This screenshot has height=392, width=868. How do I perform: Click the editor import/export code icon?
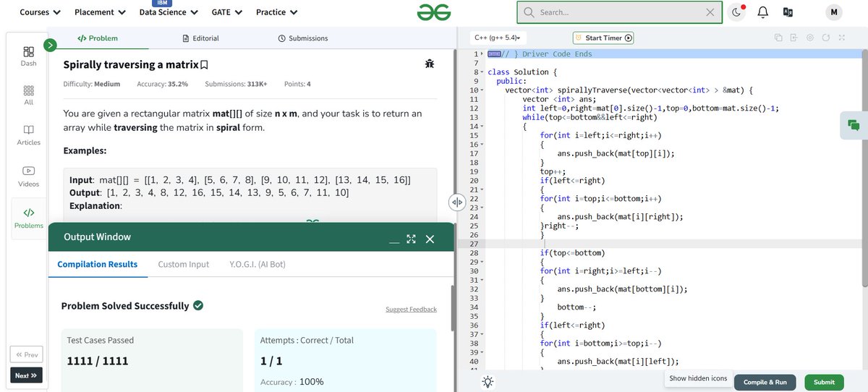pos(794,38)
